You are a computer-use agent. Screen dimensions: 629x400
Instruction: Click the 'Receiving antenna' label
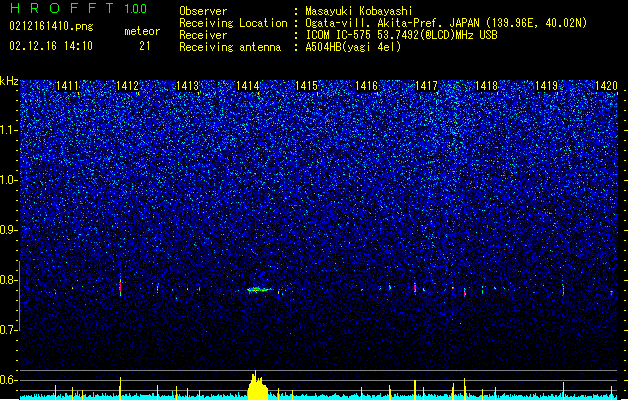point(230,47)
